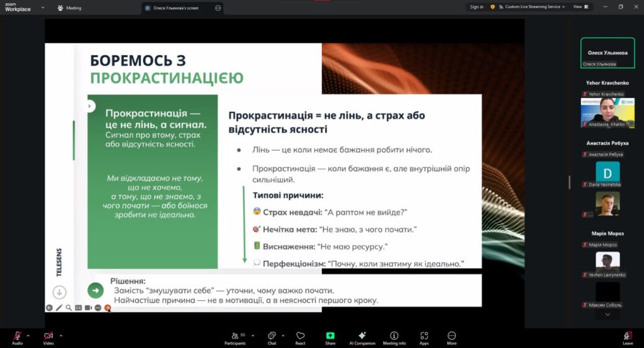This screenshot has height=348, width=644.
Task: Click Олеся Ульянова's participant tile
Action: pyautogui.click(x=607, y=53)
